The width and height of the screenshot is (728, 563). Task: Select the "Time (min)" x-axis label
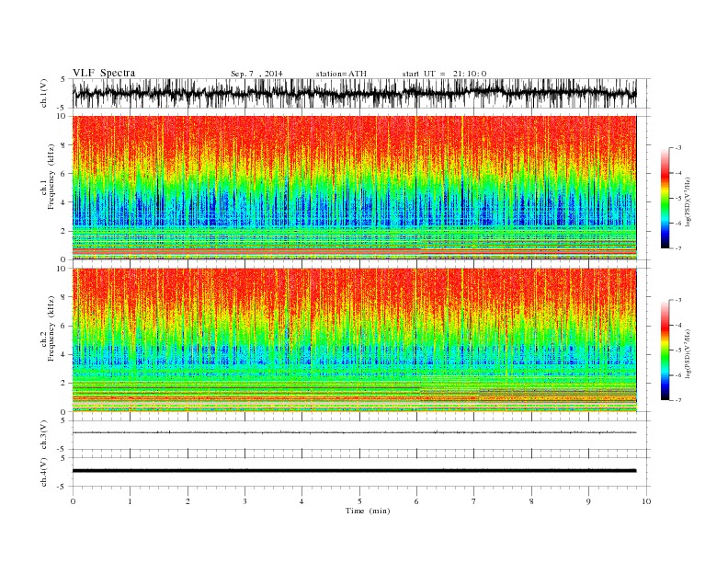368,511
